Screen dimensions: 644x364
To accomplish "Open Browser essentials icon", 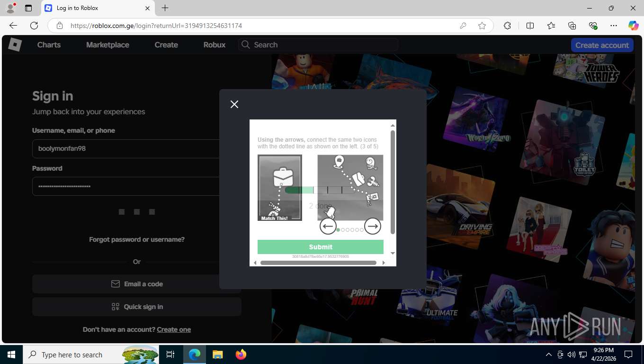I will coord(593,26).
